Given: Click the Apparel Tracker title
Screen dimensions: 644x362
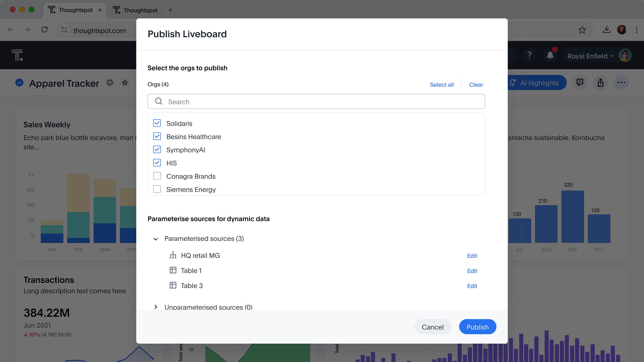Looking at the screenshot, I should pos(64,83).
